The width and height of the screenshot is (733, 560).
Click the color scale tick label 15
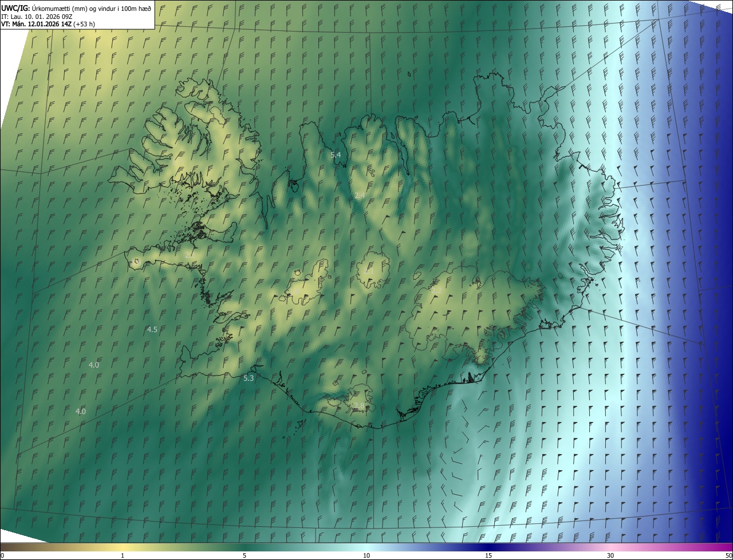click(x=488, y=555)
